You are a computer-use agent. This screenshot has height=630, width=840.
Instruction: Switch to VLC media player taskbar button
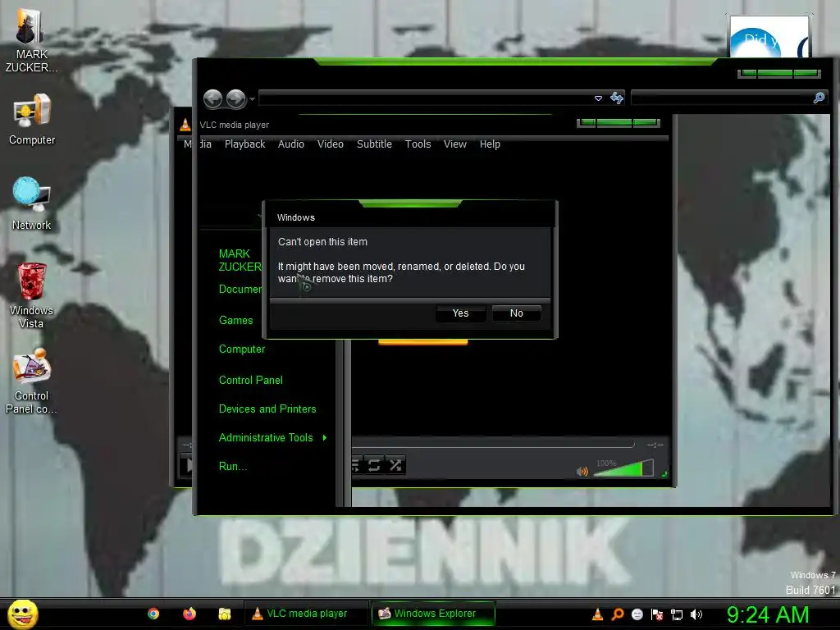point(307,614)
